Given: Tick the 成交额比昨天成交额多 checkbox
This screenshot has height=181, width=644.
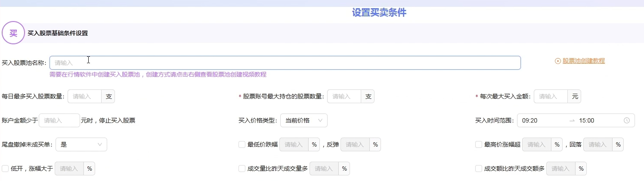Looking at the screenshot, I should (479, 169).
